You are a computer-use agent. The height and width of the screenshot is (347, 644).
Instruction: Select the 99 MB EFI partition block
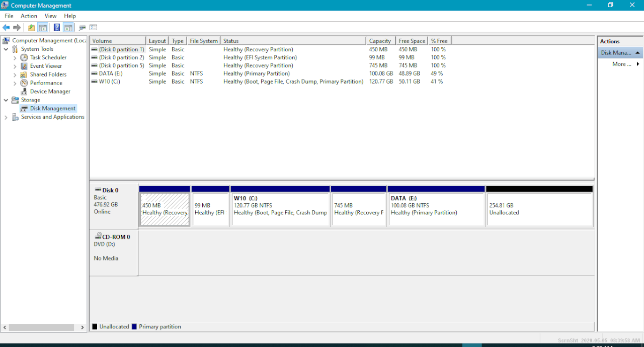pyautogui.click(x=210, y=206)
